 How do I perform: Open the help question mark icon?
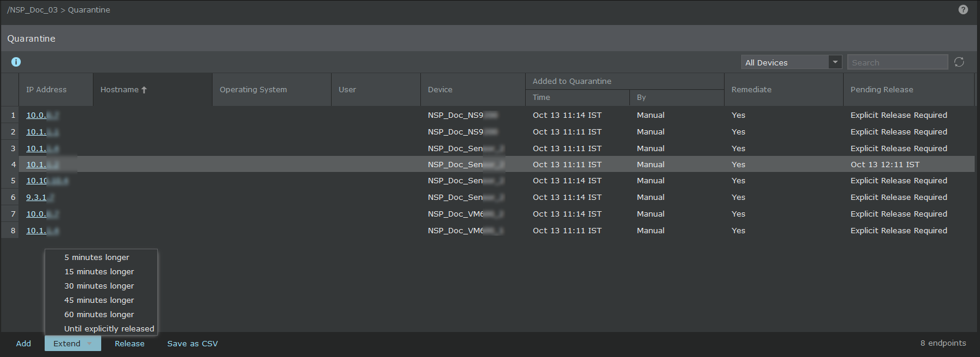pos(963,10)
